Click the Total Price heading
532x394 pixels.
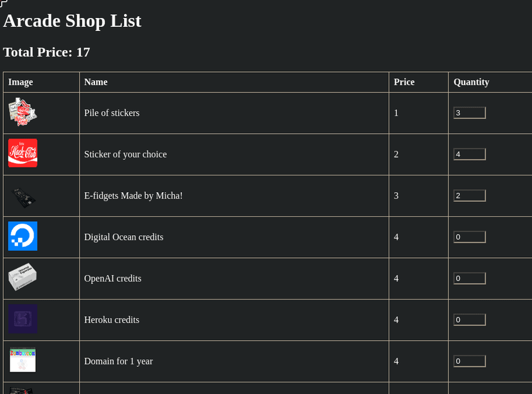click(x=46, y=52)
